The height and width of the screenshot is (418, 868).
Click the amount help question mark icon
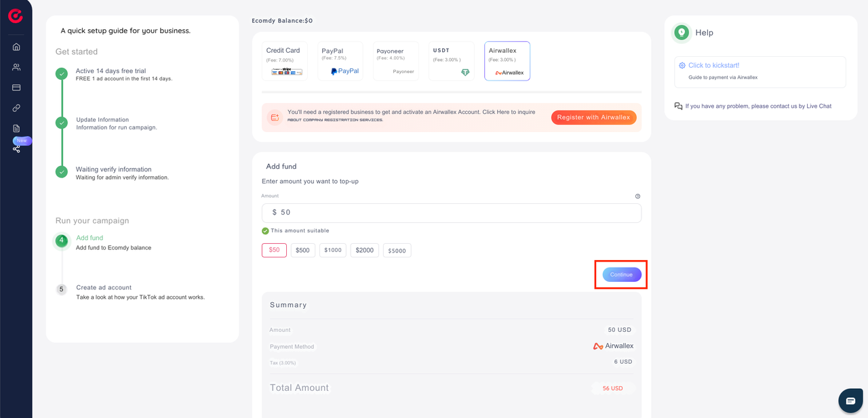637,196
